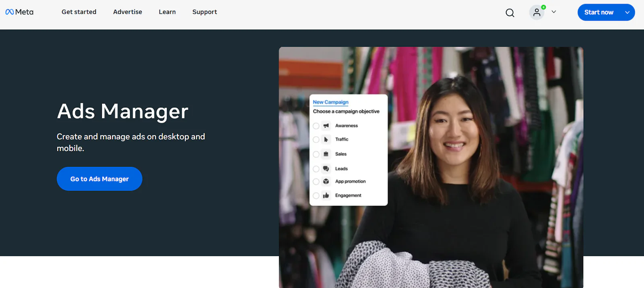
Task: Click the Leads chat bubbles icon
Action: (326, 169)
